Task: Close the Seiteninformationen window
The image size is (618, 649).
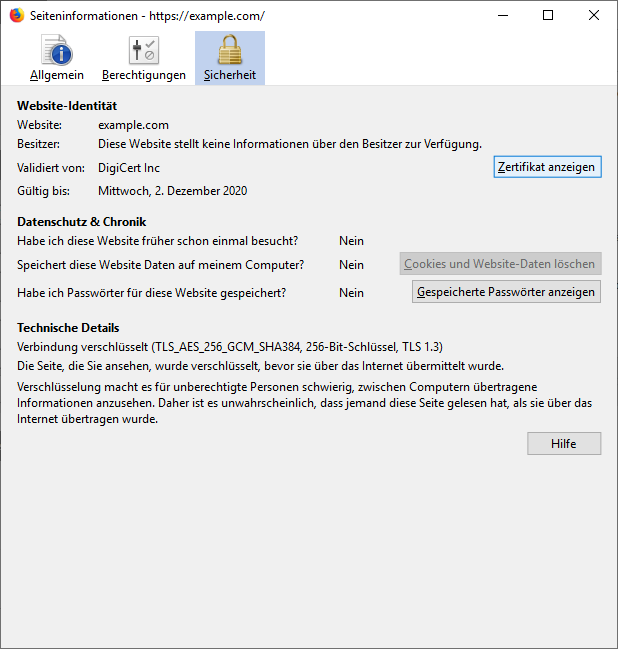Action: (594, 16)
